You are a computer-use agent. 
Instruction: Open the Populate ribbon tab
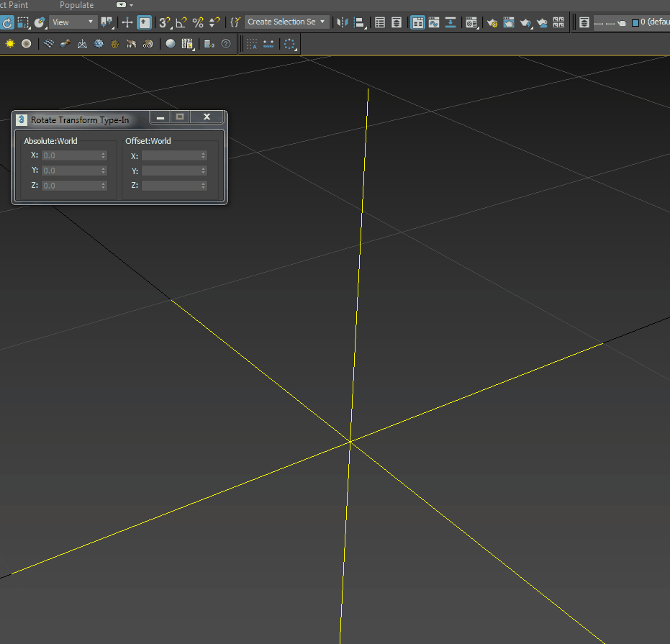tap(76, 5)
